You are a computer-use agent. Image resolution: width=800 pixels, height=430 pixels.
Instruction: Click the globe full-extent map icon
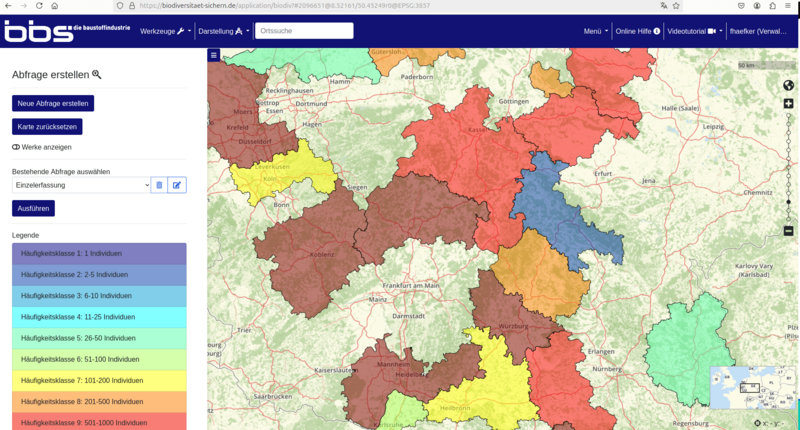click(788, 85)
